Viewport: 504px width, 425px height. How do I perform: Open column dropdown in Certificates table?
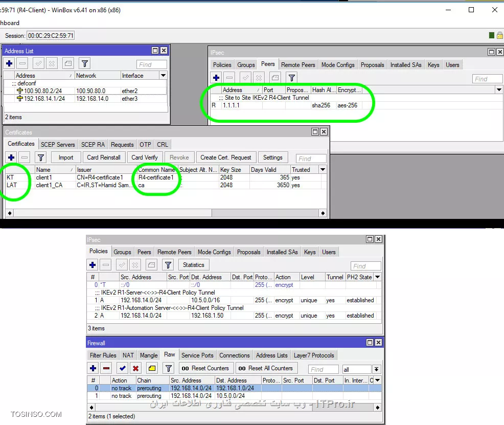(x=323, y=169)
